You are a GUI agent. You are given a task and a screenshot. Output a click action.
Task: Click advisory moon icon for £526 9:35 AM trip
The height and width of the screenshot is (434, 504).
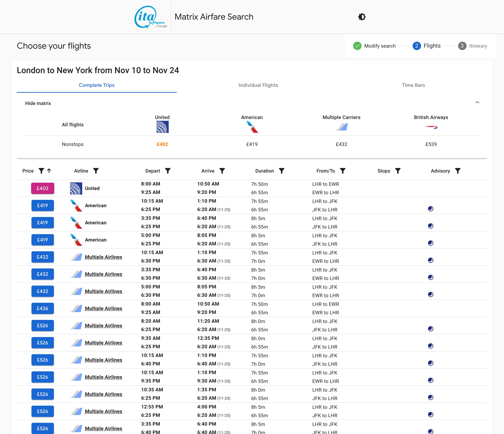tap(430, 346)
